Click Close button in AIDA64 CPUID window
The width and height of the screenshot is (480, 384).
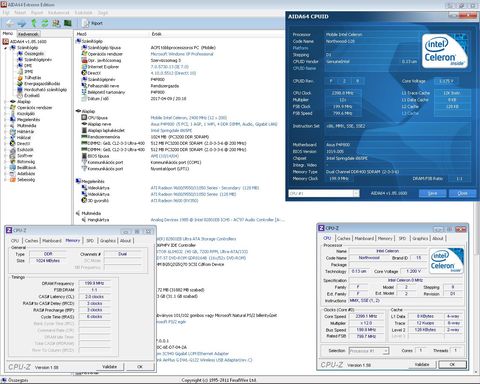462,193
